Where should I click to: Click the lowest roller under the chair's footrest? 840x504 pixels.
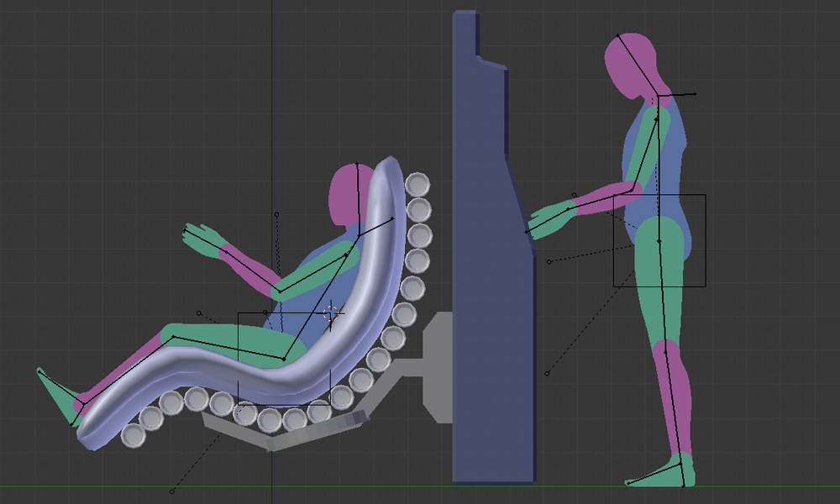(133, 435)
